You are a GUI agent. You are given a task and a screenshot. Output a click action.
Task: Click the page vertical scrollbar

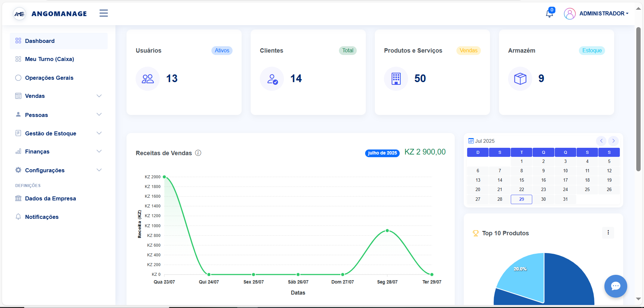638,101
